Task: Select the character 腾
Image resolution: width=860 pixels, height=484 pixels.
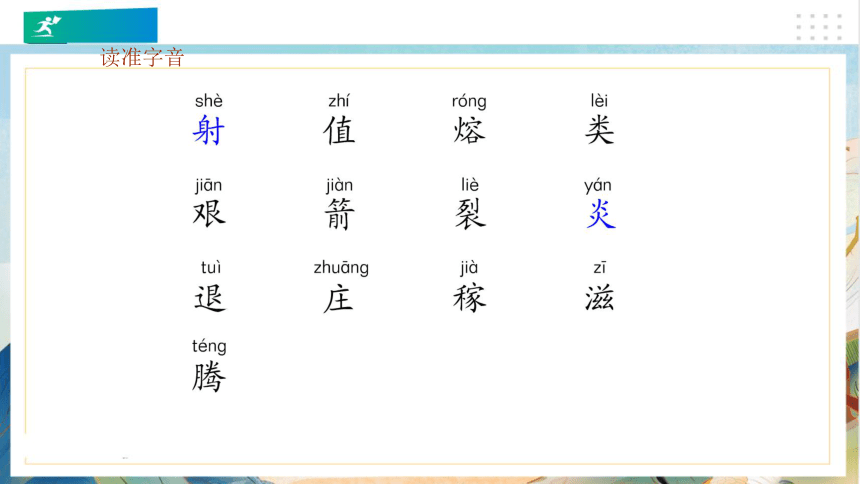Action: tap(209, 377)
